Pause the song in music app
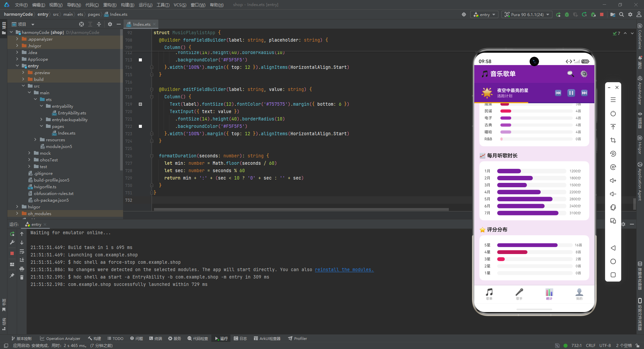This screenshot has width=644, height=349. point(571,93)
